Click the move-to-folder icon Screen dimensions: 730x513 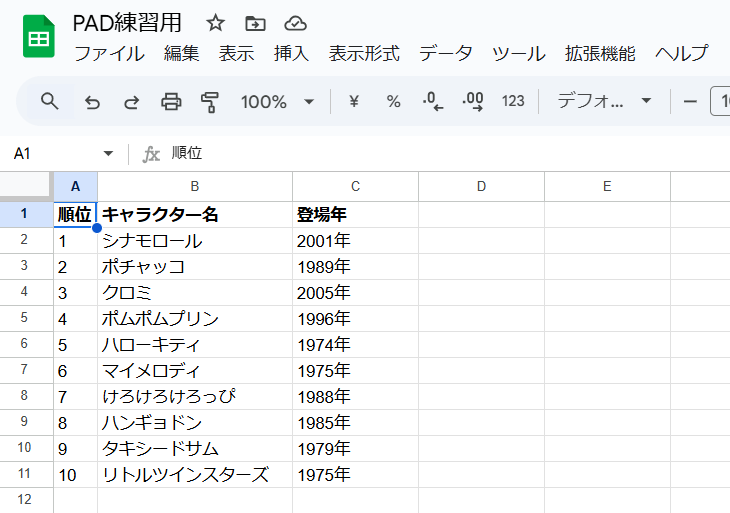(x=255, y=23)
